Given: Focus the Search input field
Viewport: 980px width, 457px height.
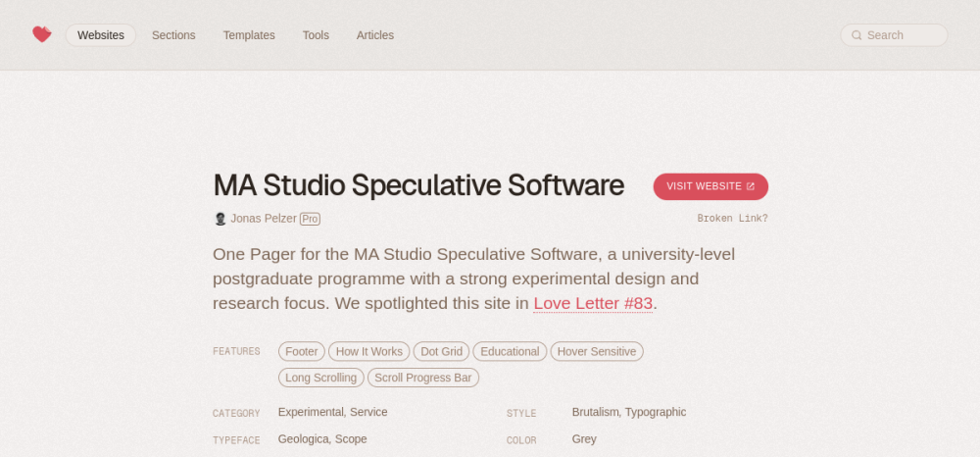Looking at the screenshot, I should pyautogui.click(x=894, y=35).
